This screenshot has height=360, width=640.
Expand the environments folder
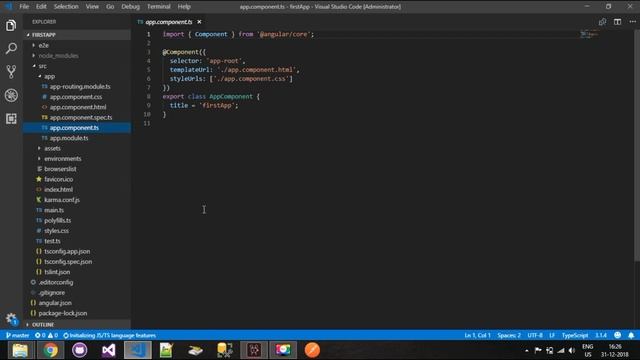tap(78, 158)
